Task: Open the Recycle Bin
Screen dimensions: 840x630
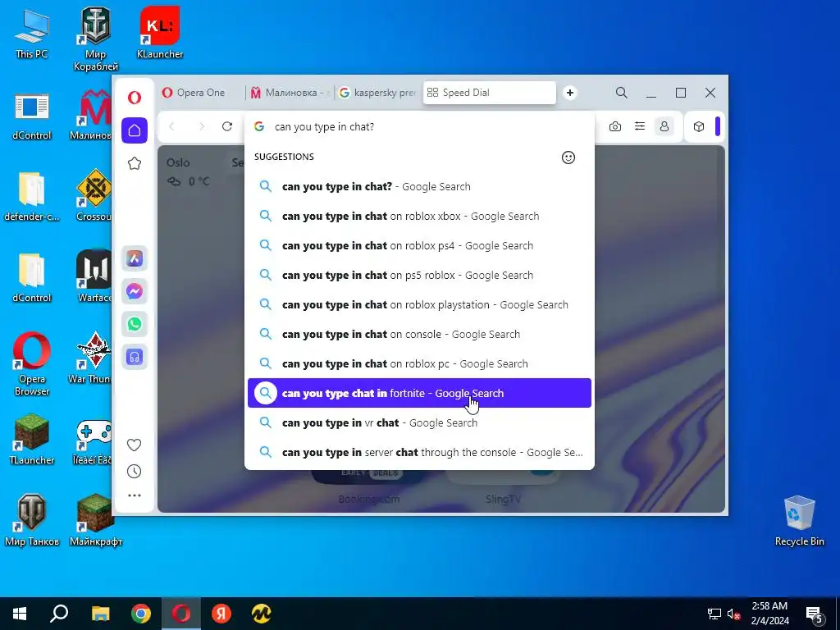Action: point(799,521)
